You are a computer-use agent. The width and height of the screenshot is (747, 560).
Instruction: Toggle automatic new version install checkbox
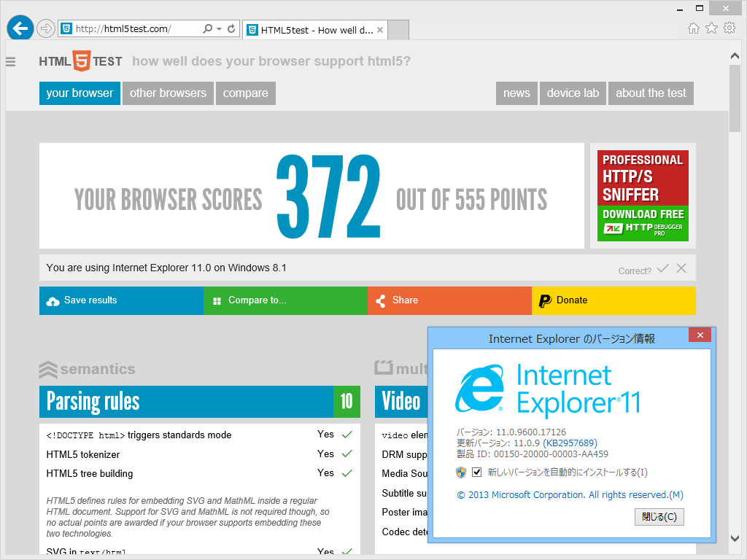[x=476, y=472]
